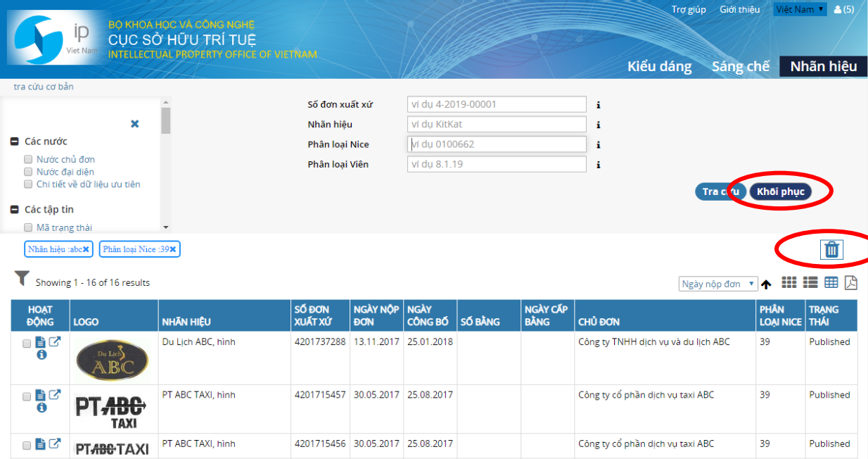
Task: Open the Kiểu dáng tab
Action: 660,66
